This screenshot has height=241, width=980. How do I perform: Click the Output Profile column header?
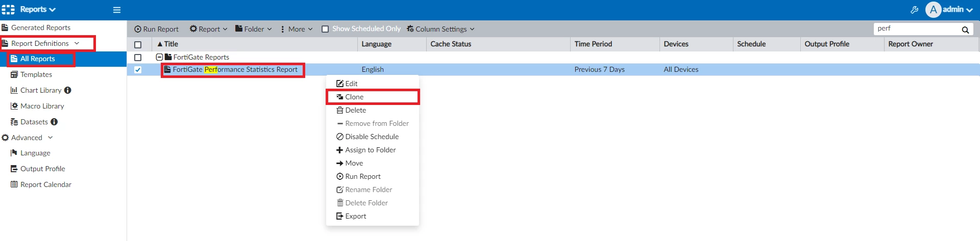pos(842,44)
